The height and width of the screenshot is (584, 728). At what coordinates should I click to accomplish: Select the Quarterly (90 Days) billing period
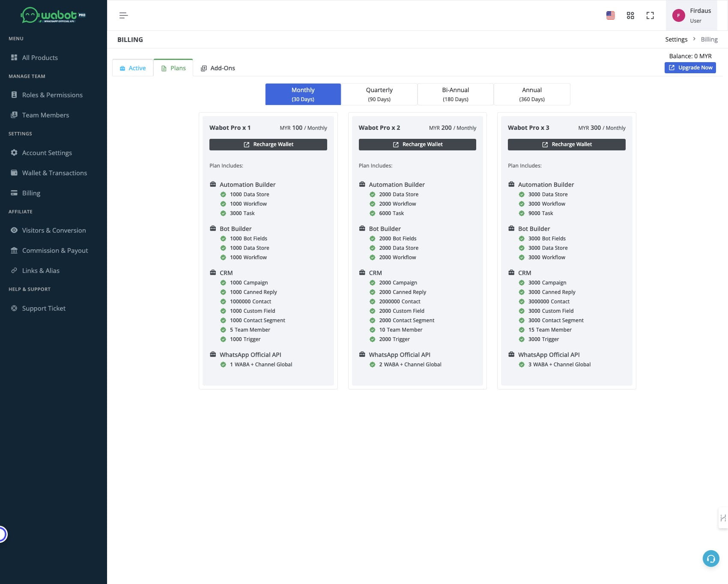point(379,94)
